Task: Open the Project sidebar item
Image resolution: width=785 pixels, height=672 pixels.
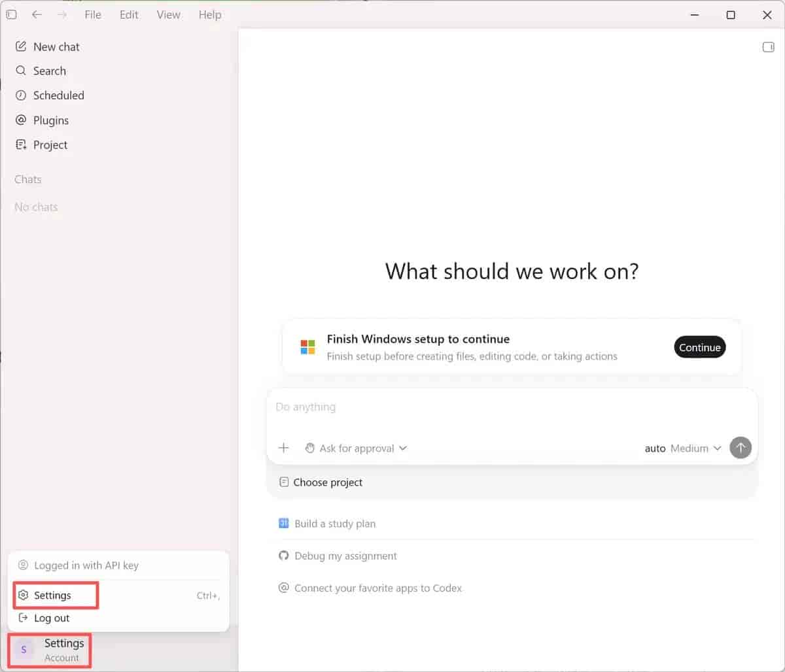Action: point(41,145)
